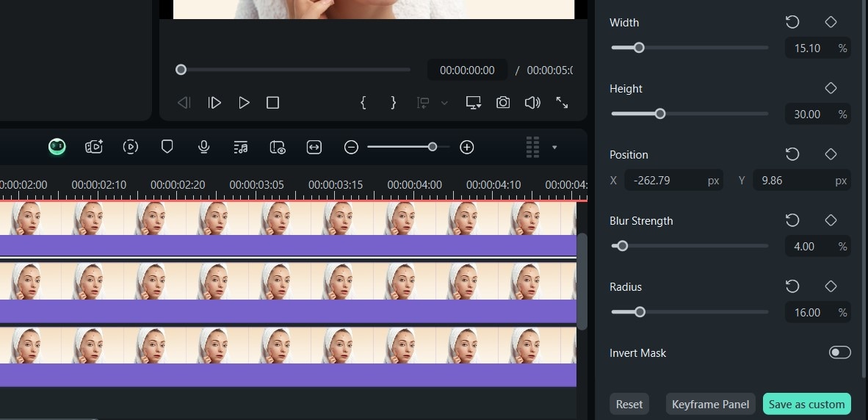This screenshot has width=868, height=420.
Task: Click the Height slider handle
Action: (660, 114)
